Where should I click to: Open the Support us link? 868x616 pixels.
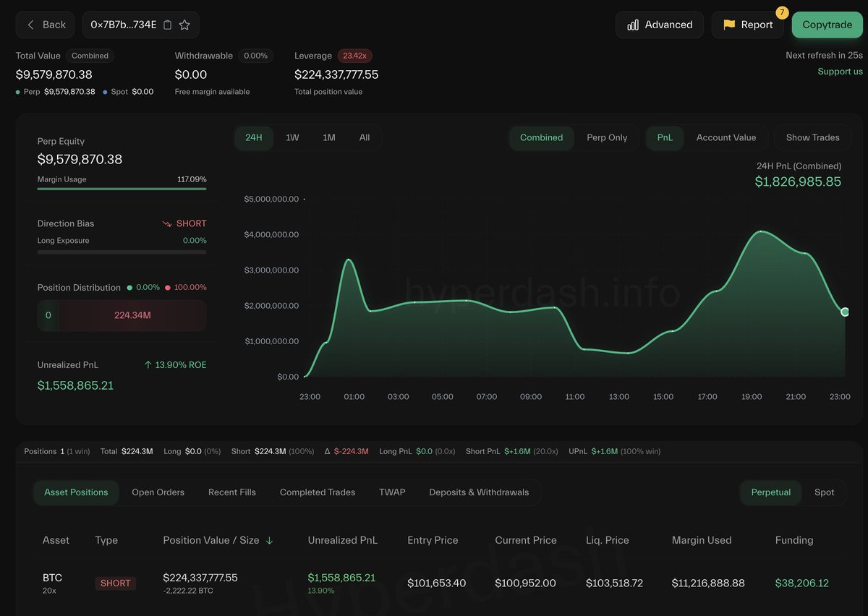click(839, 72)
